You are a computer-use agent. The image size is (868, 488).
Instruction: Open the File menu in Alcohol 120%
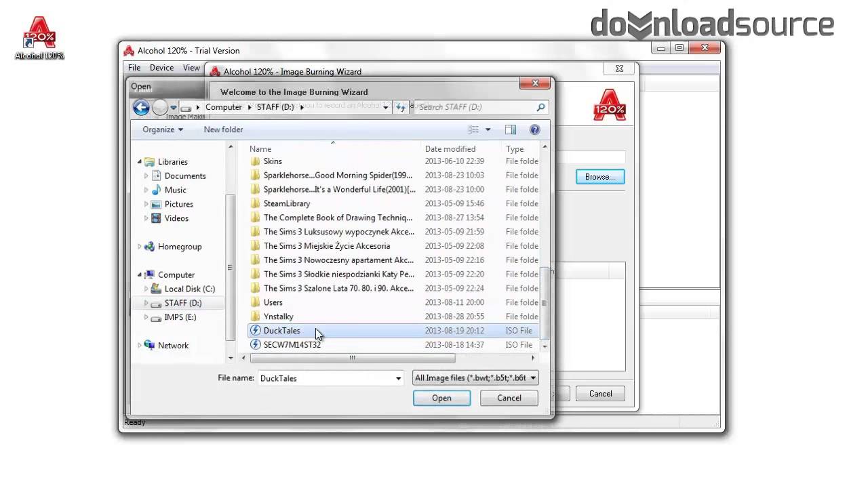pyautogui.click(x=134, y=68)
